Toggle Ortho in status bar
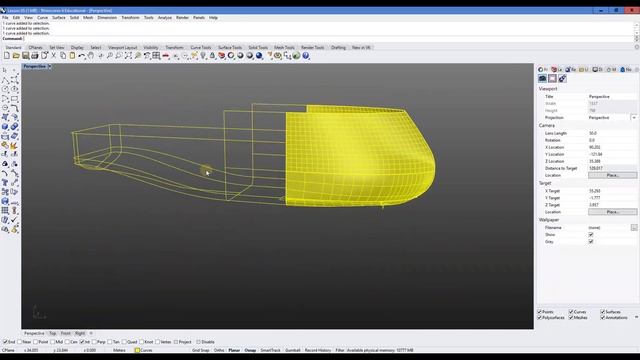This screenshot has width=640, height=360. point(219,350)
